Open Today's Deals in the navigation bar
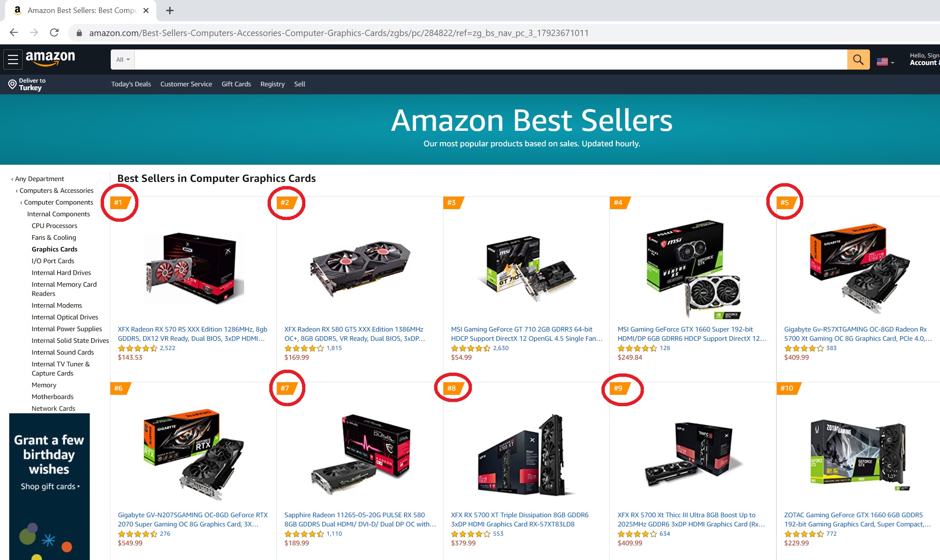This screenshot has height=560, width=940. click(x=131, y=84)
